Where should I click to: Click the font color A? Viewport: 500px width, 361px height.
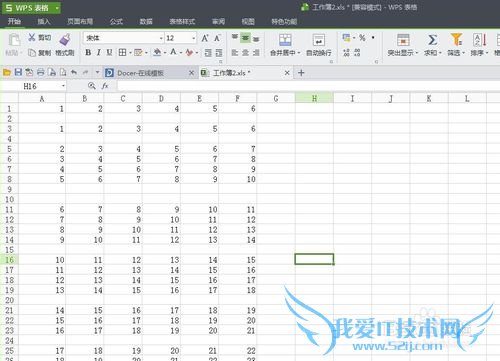tap(173, 52)
